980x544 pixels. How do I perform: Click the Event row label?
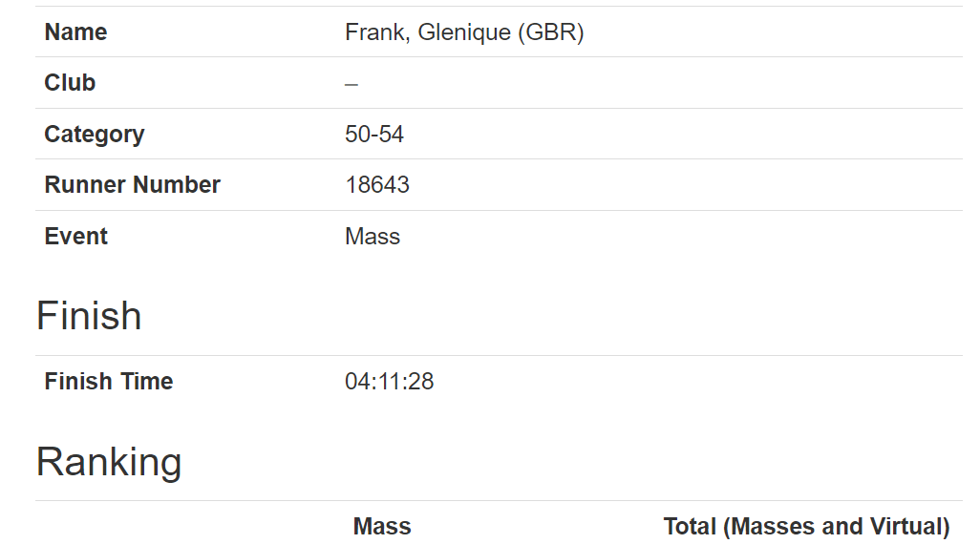(75, 236)
